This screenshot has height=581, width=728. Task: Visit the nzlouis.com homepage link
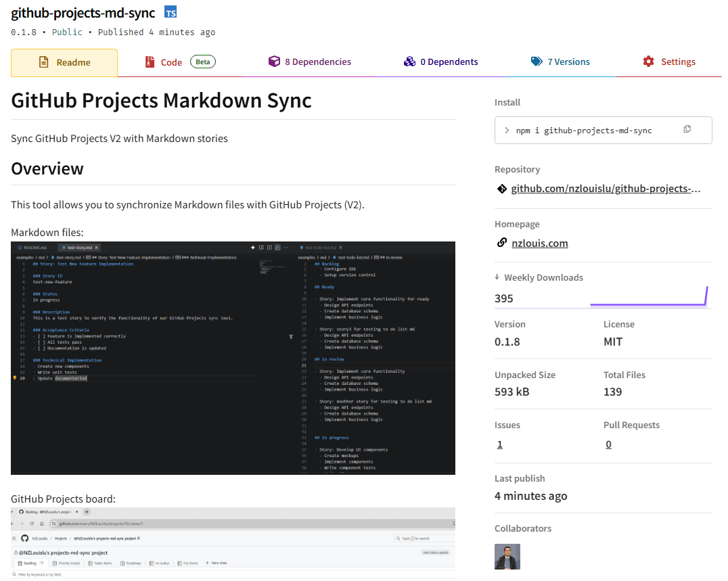[x=539, y=243]
